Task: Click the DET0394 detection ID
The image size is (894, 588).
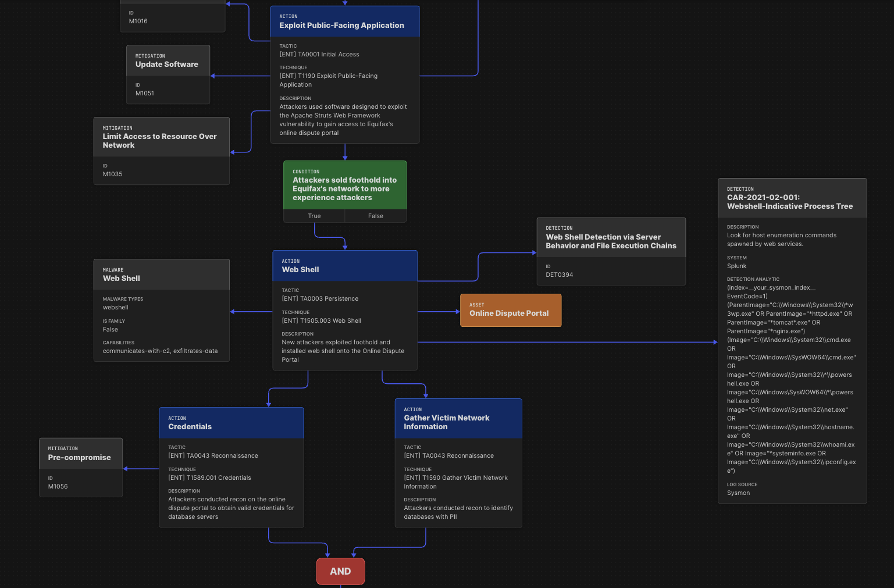Action: click(560, 275)
